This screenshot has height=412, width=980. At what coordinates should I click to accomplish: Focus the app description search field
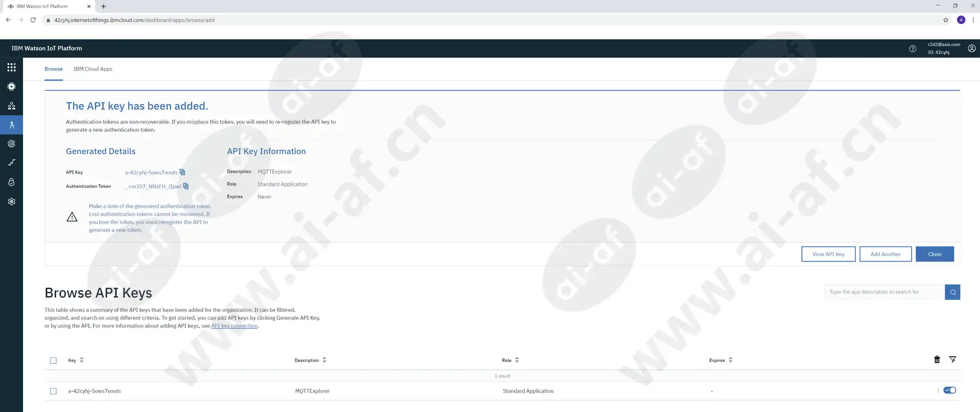click(x=884, y=292)
